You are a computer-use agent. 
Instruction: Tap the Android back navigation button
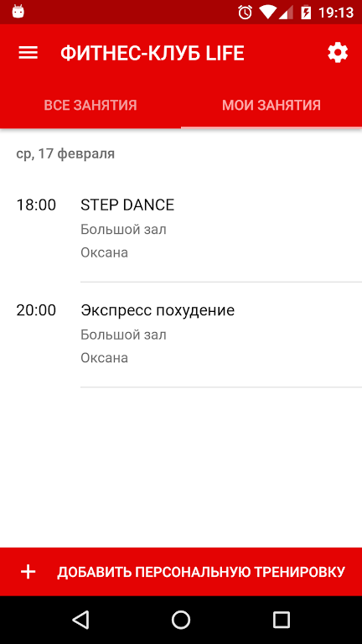tap(80, 620)
